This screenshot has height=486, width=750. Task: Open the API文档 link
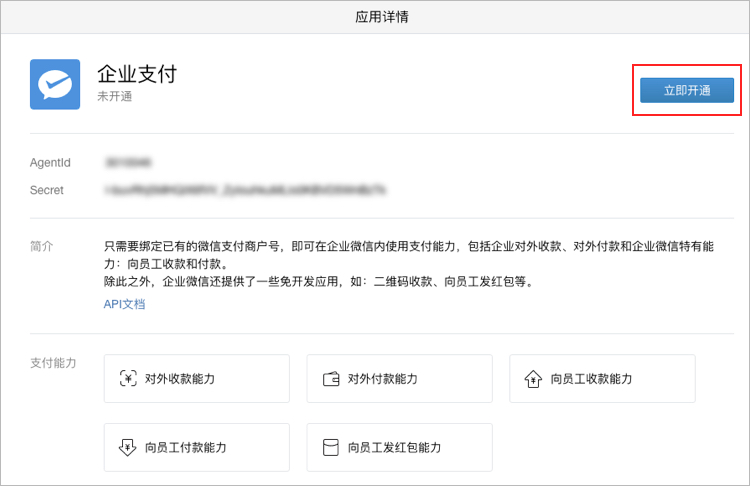tap(124, 304)
